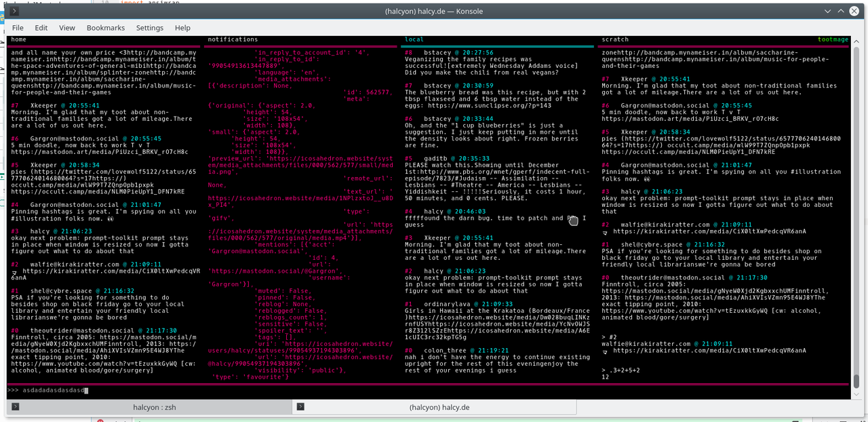Click the scratch column header
Screen dimensions: 868x422
pos(615,39)
